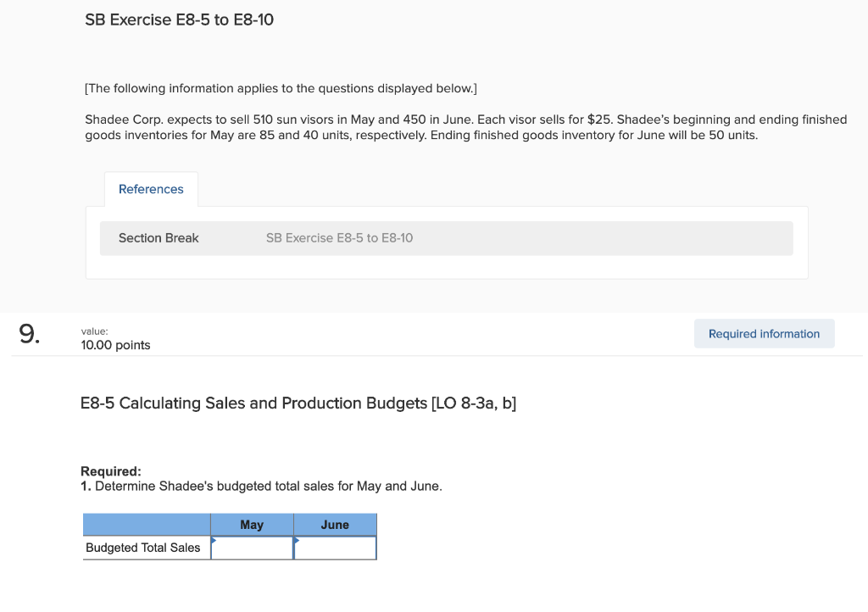The width and height of the screenshot is (868, 612).
Task: Click the bracketed following information note
Action: 281,88
